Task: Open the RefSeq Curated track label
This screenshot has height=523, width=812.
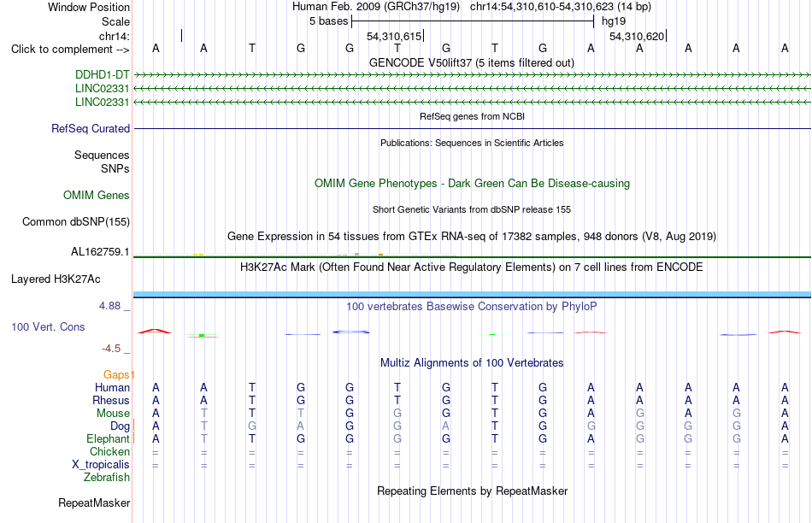Action: pyautogui.click(x=91, y=128)
